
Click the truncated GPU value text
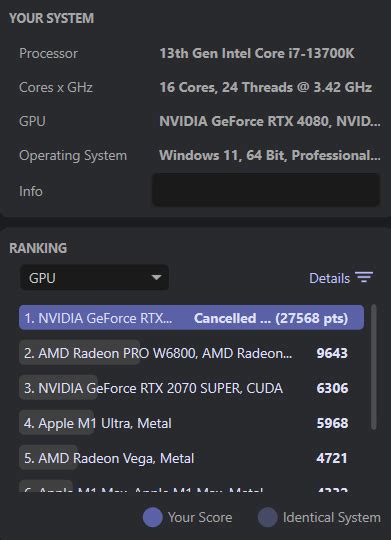(x=270, y=121)
